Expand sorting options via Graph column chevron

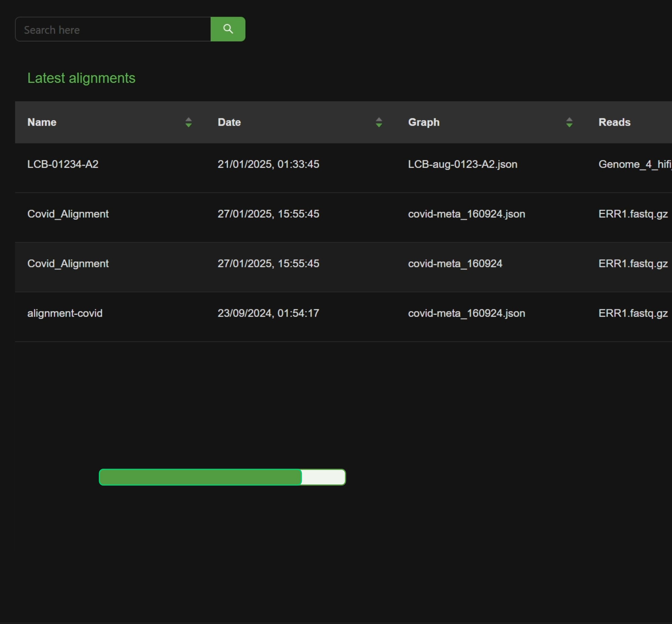569,123
